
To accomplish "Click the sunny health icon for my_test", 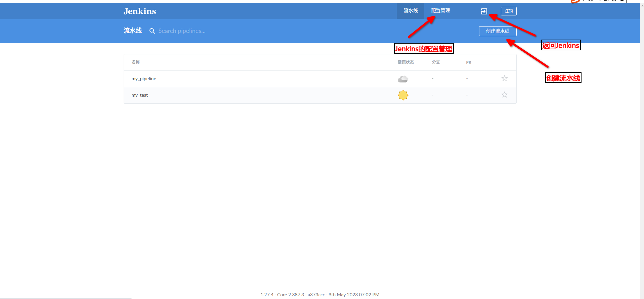I will 403,95.
